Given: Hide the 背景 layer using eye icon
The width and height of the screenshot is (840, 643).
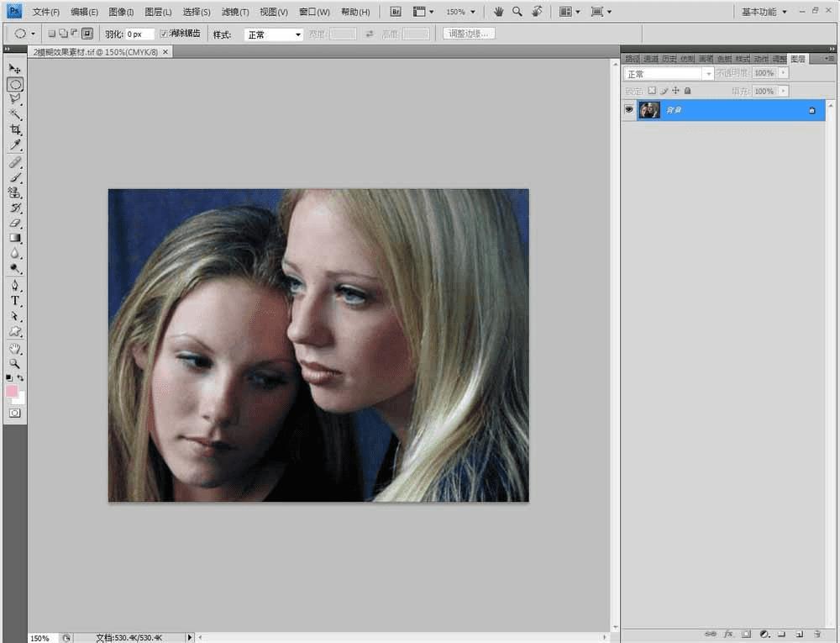Looking at the screenshot, I should point(628,110).
